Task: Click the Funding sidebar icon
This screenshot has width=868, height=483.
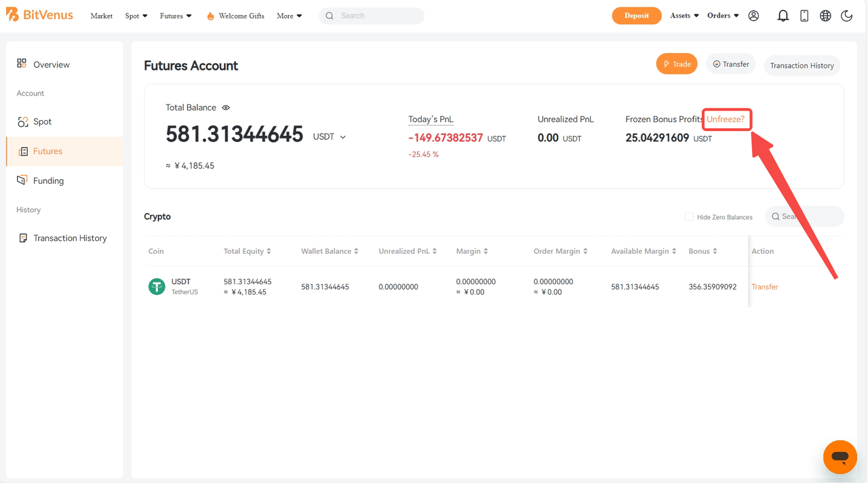Action: pos(22,180)
